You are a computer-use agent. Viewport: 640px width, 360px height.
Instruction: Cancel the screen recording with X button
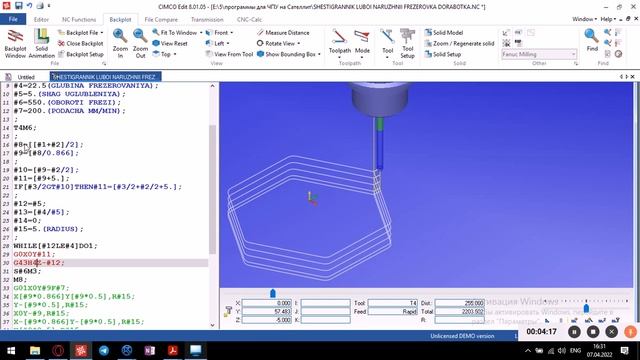(x=611, y=332)
